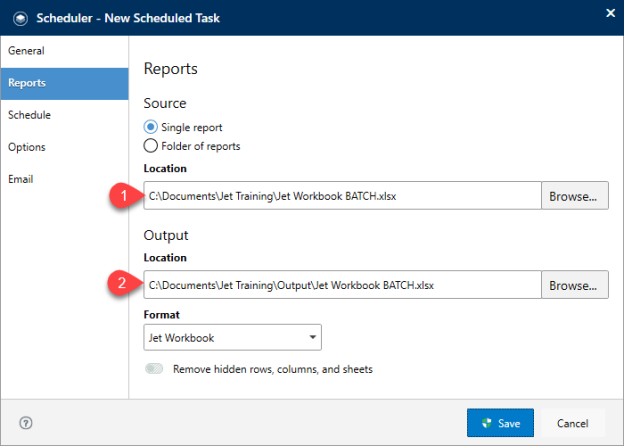
Task: Save the scheduled task
Action: tap(500, 423)
